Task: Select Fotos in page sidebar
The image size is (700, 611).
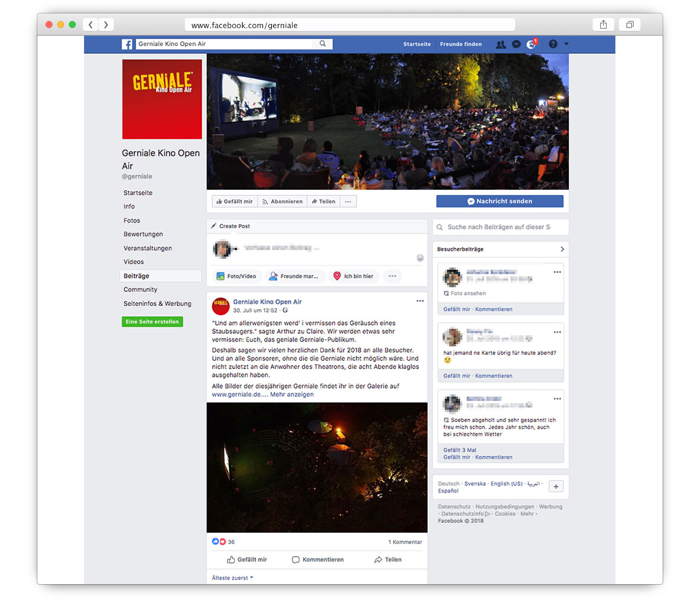Action: click(132, 221)
